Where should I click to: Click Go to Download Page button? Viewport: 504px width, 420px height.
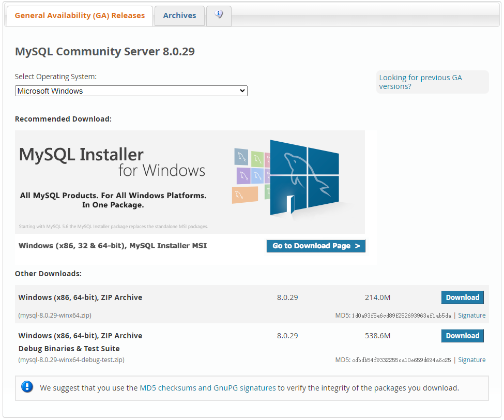click(x=316, y=246)
